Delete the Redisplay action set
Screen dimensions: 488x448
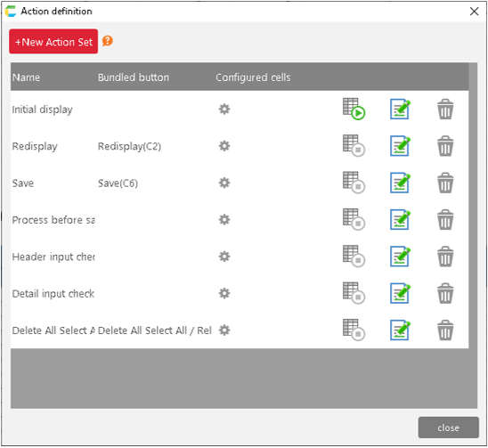(445, 146)
